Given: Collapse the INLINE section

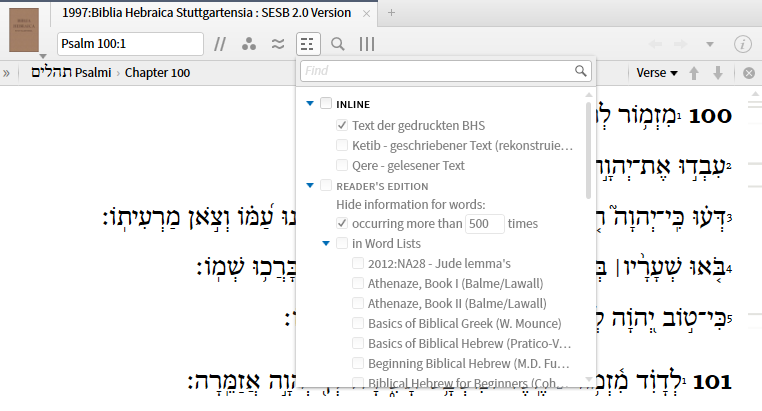Looking at the screenshot, I should tap(310, 103).
